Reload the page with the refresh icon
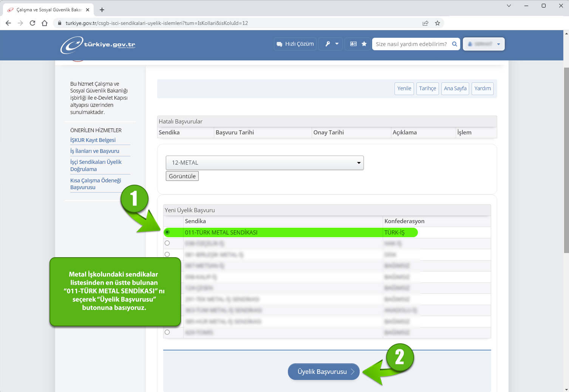 click(x=32, y=23)
